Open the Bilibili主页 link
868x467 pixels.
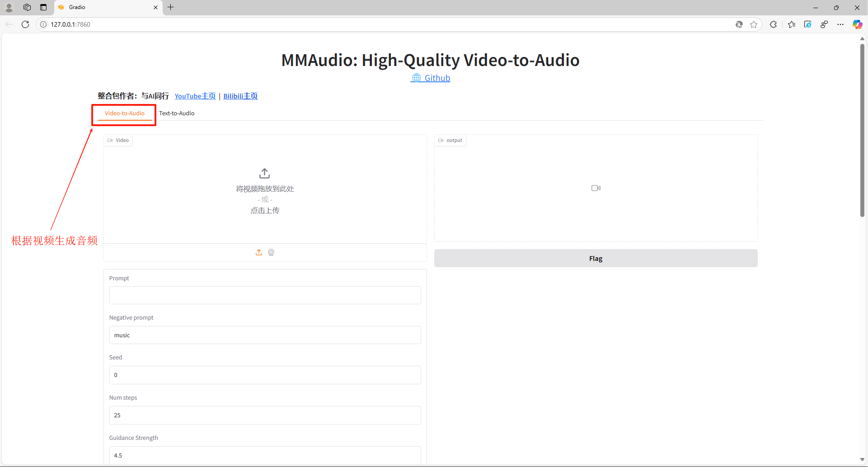(240, 96)
